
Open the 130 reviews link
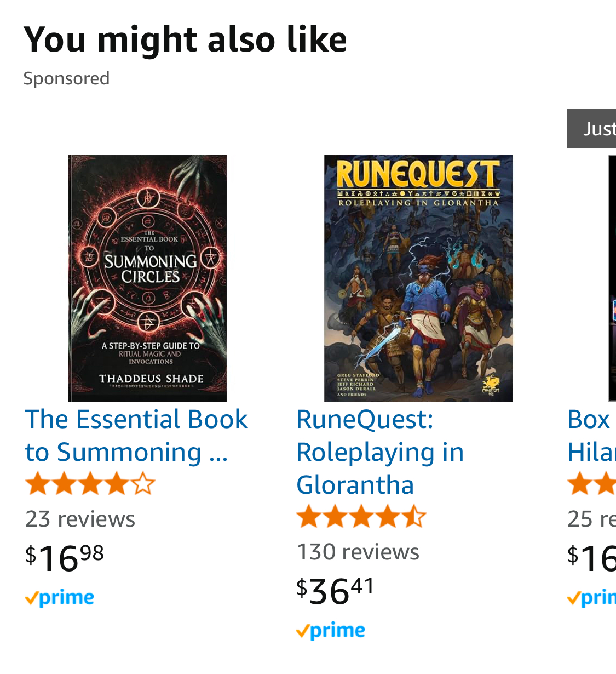pos(358,552)
